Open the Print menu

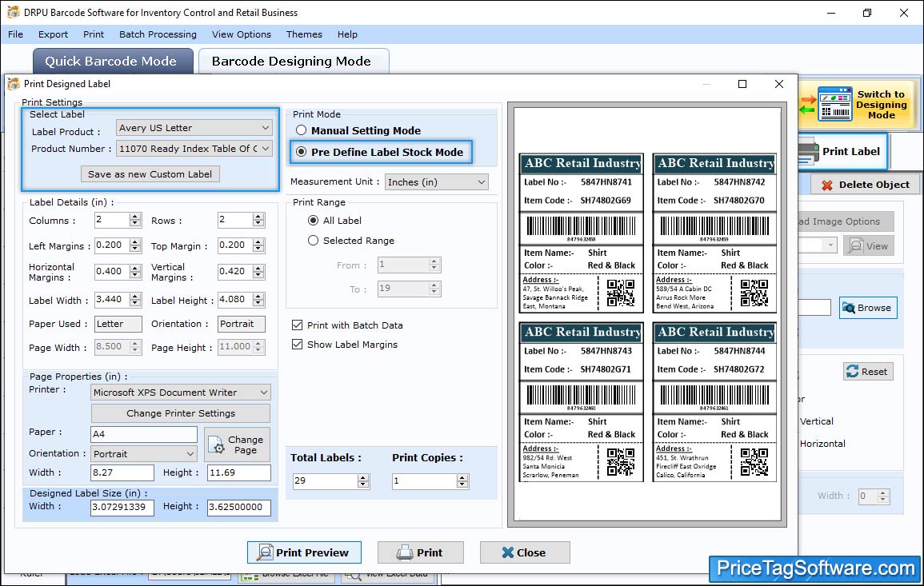click(94, 34)
